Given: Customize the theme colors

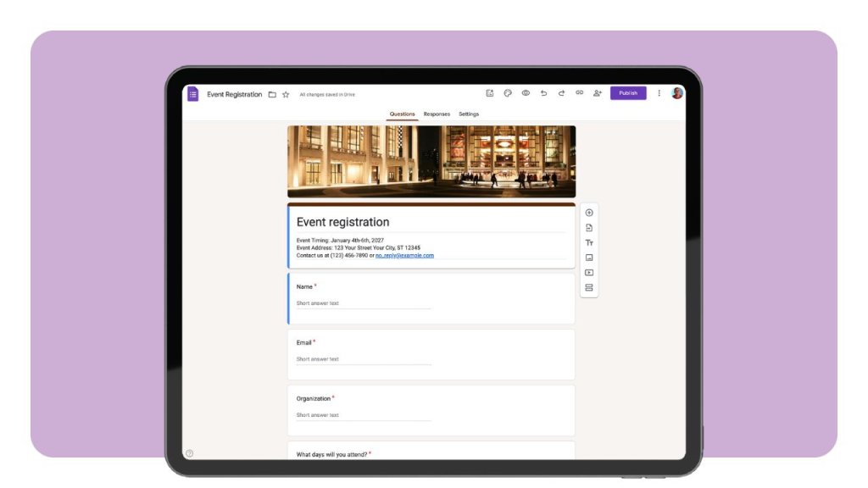Looking at the screenshot, I should point(507,93).
